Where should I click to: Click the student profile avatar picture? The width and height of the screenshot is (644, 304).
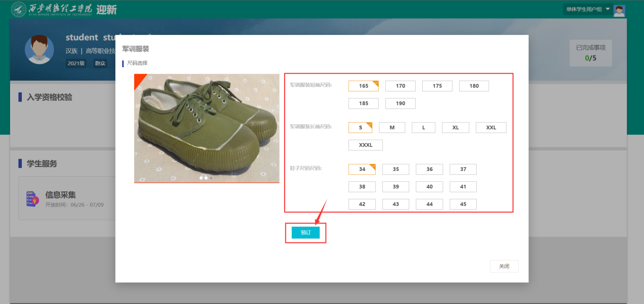coord(40,49)
